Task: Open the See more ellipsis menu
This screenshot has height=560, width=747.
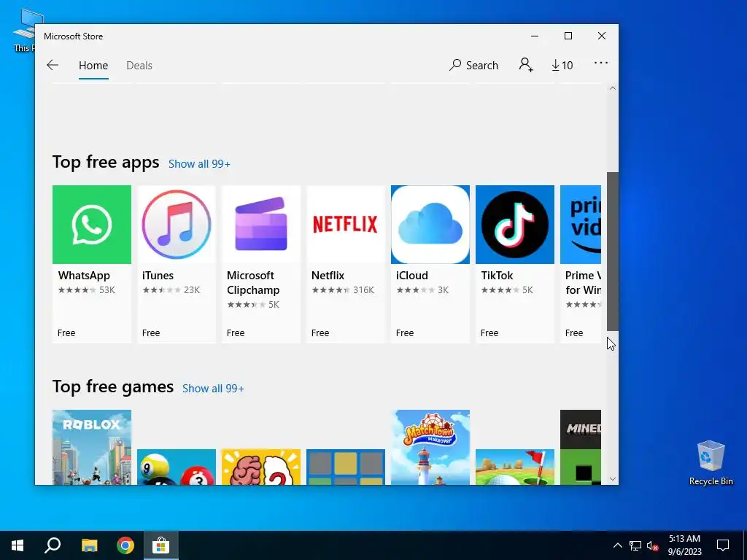Action: 601,63
